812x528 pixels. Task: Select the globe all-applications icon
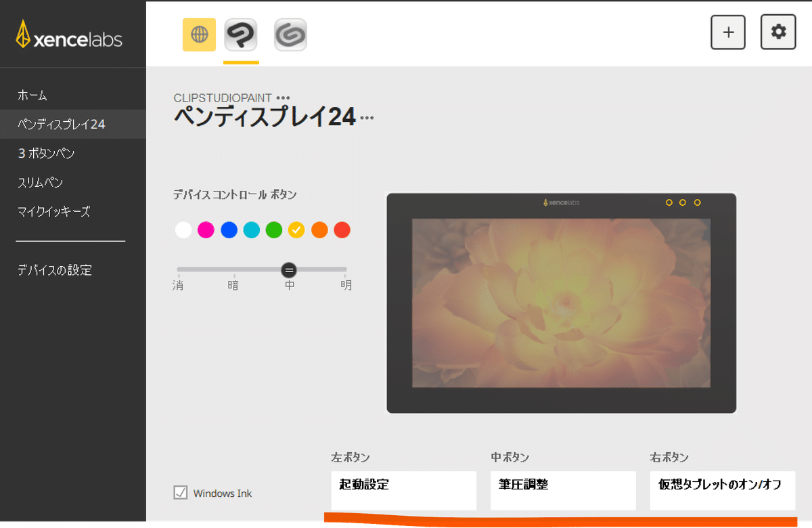199,35
